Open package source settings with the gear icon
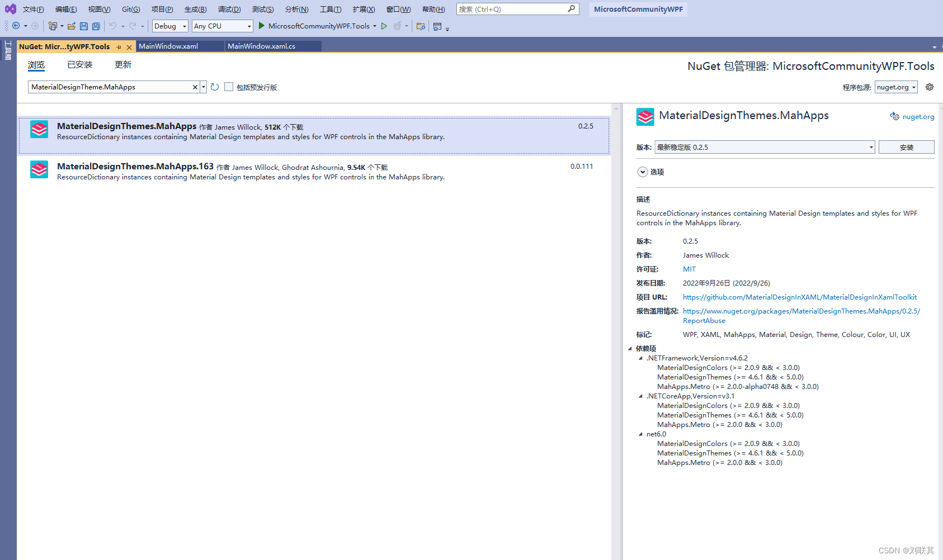The width and height of the screenshot is (943, 560). click(930, 87)
